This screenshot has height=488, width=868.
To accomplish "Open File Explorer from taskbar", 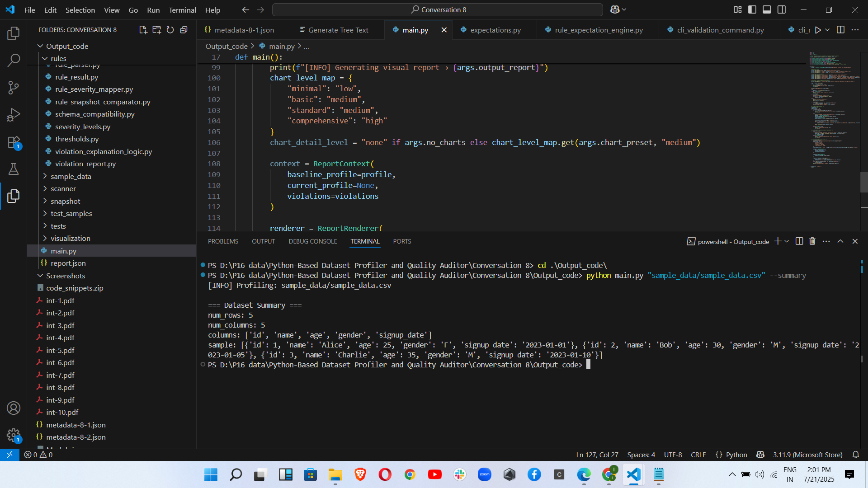I will 335,474.
